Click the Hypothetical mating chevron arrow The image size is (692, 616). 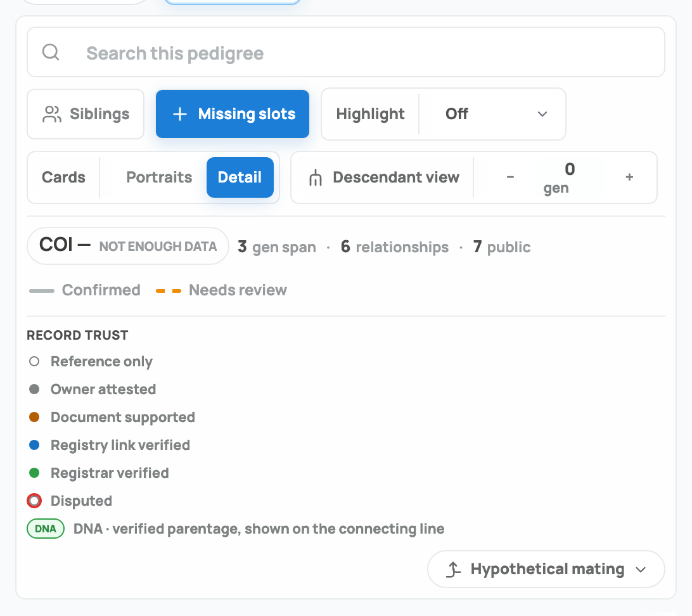[641, 570]
